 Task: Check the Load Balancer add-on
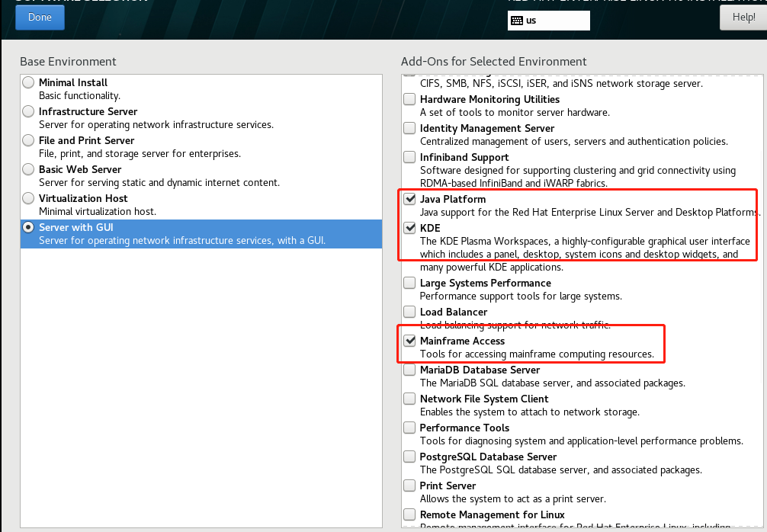point(409,312)
